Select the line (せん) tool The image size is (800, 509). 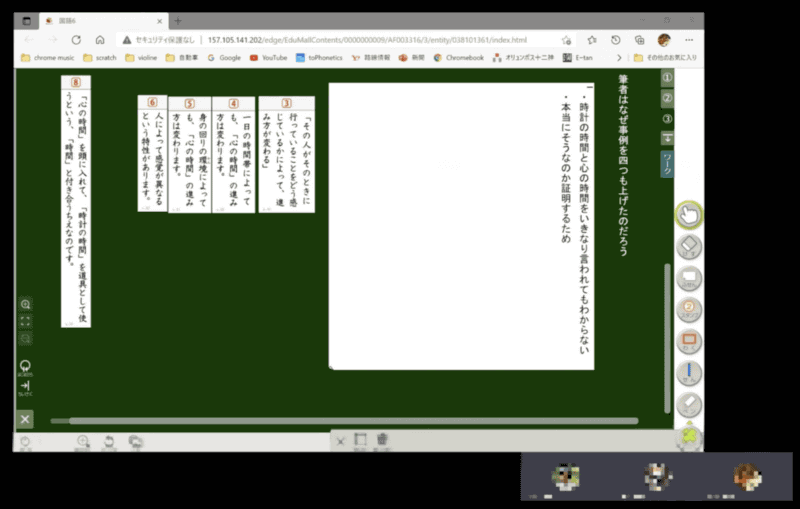coord(689,373)
